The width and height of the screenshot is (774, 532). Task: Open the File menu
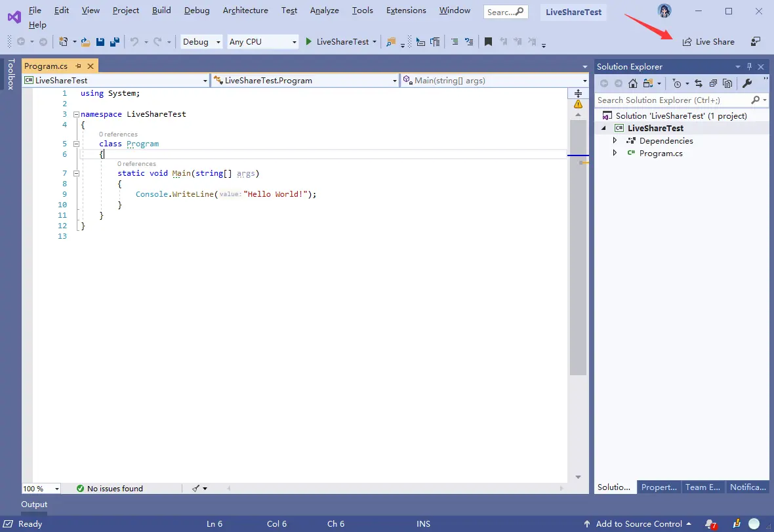click(x=35, y=10)
